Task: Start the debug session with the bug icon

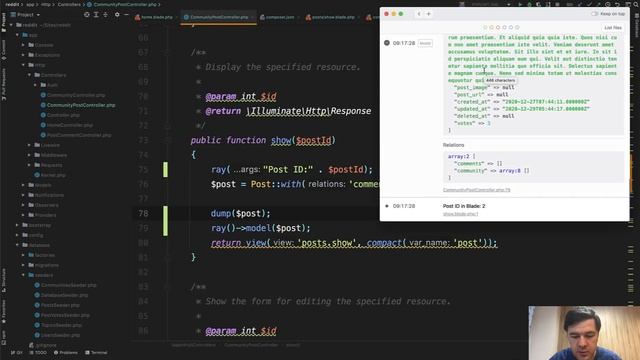Action: (529, 4)
